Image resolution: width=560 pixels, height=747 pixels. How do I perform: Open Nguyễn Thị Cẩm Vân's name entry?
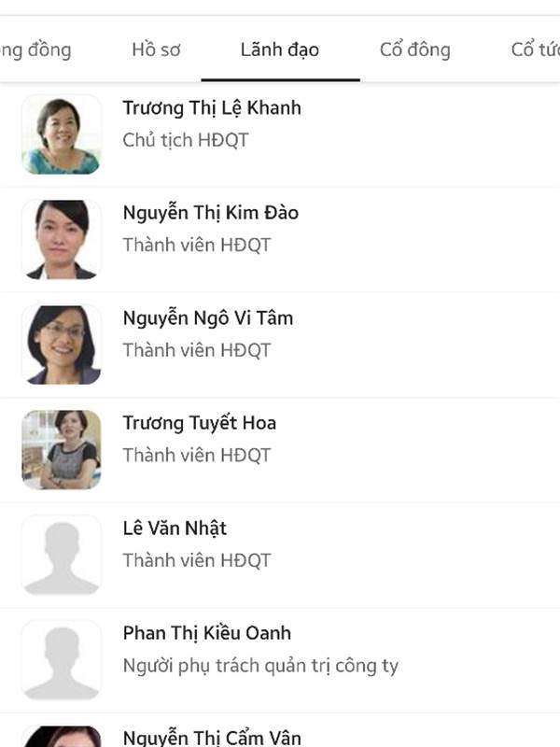coord(212,738)
